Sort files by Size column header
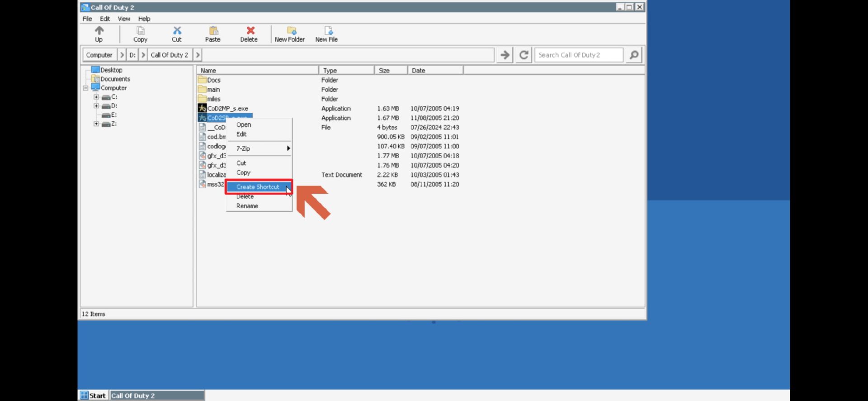This screenshot has height=401, width=868. click(391, 70)
